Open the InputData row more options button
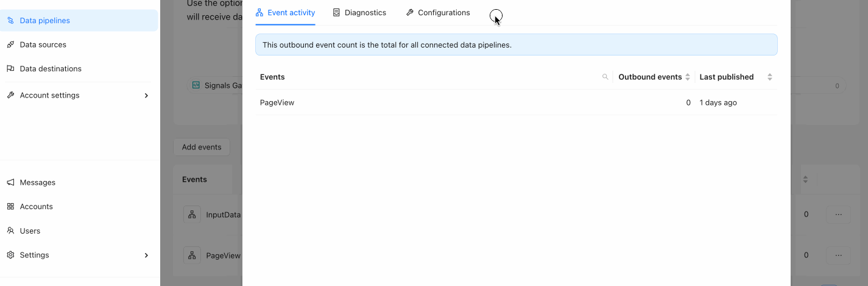 pyautogui.click(x=838, y=214)
